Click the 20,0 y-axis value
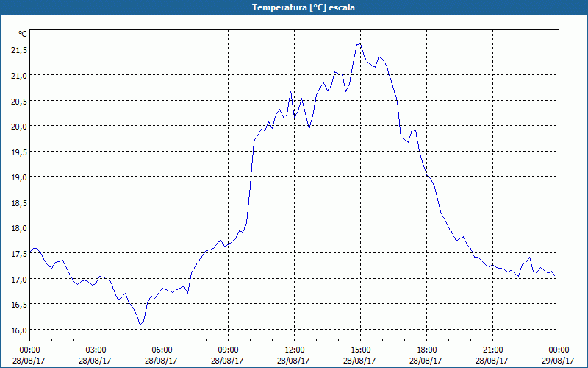The image size is (588, 368). pyautogui.click(x=19, y=126)
